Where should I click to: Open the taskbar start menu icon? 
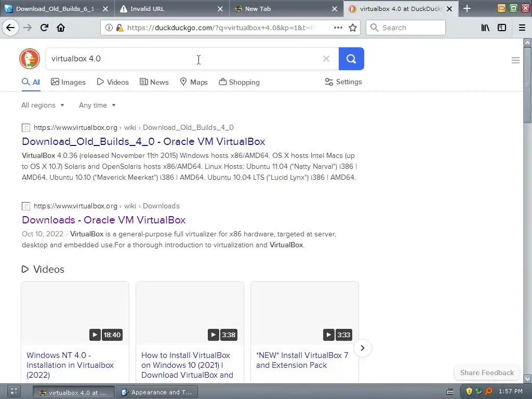[x=14, y=392]
